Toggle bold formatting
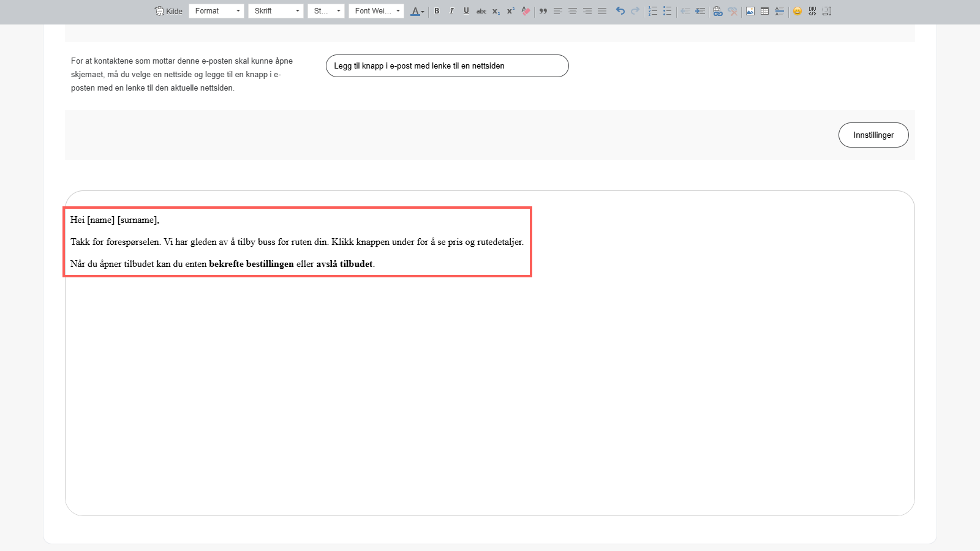 coord(437,11)
